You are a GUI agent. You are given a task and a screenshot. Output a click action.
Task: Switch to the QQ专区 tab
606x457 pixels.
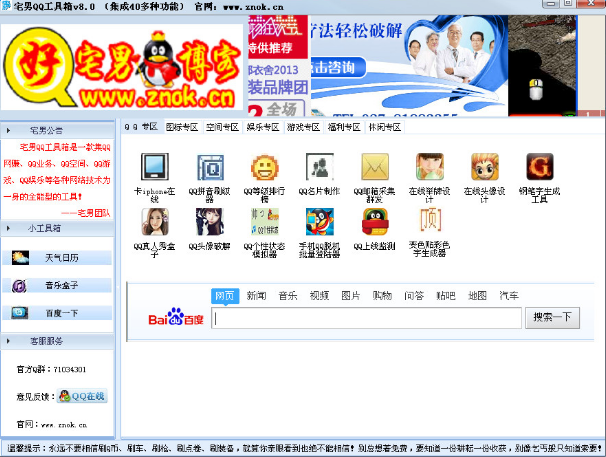click(x=141, y=127)
